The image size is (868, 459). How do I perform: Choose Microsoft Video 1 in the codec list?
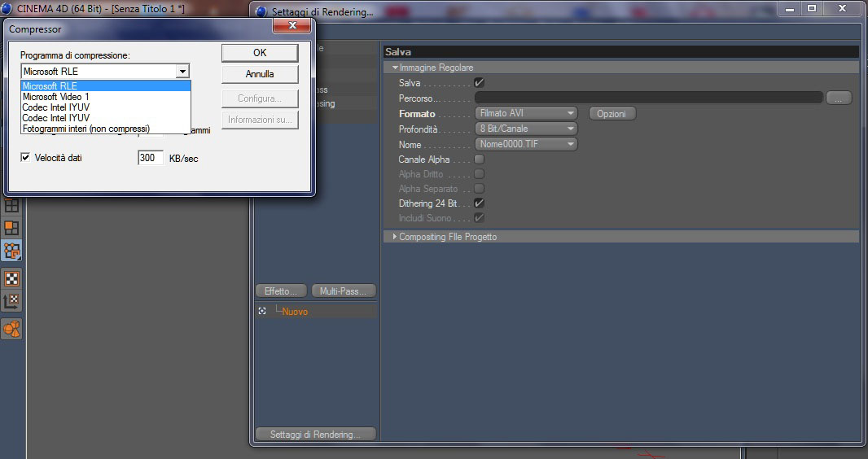[x=106, y=96]
